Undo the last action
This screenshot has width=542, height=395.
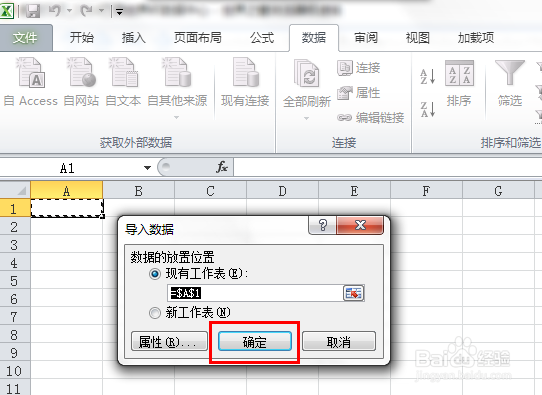tap(55, 11)
